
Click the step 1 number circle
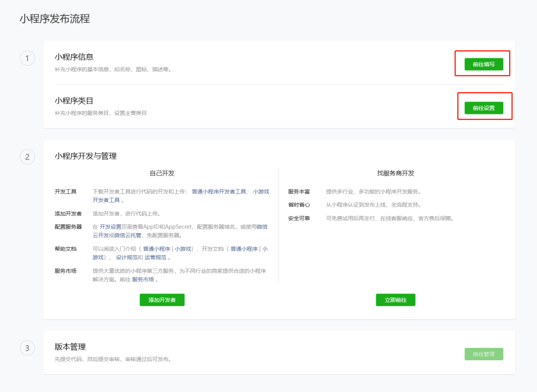point(27,58)
